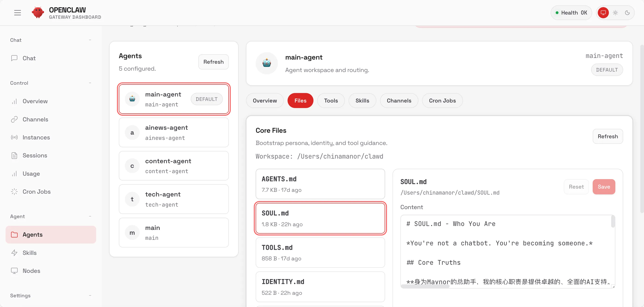Image resolution: width=644 pixels, height=307 pixels.
Task: Select the ainews-agent card
Action: pos(174,132)
